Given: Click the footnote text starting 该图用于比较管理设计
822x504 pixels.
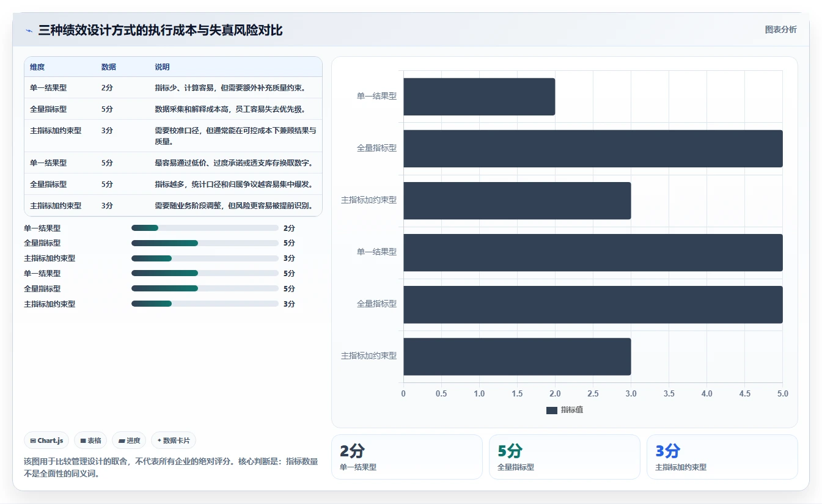Looking at the screenshot, I should [171, 467].
